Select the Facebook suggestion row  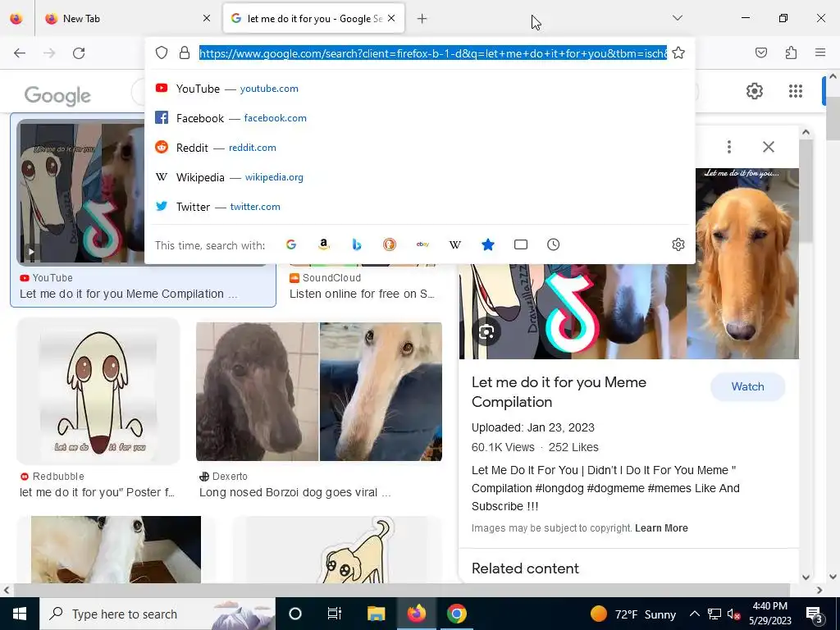click(x=419, y=118)
